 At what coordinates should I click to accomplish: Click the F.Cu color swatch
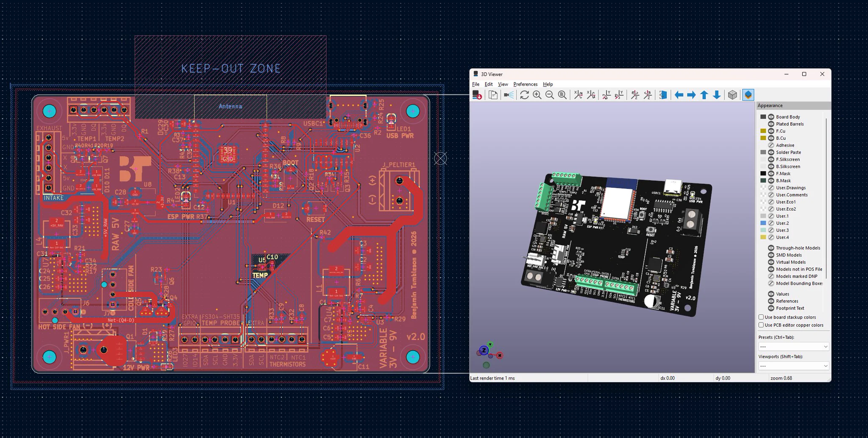click(763, 131)
